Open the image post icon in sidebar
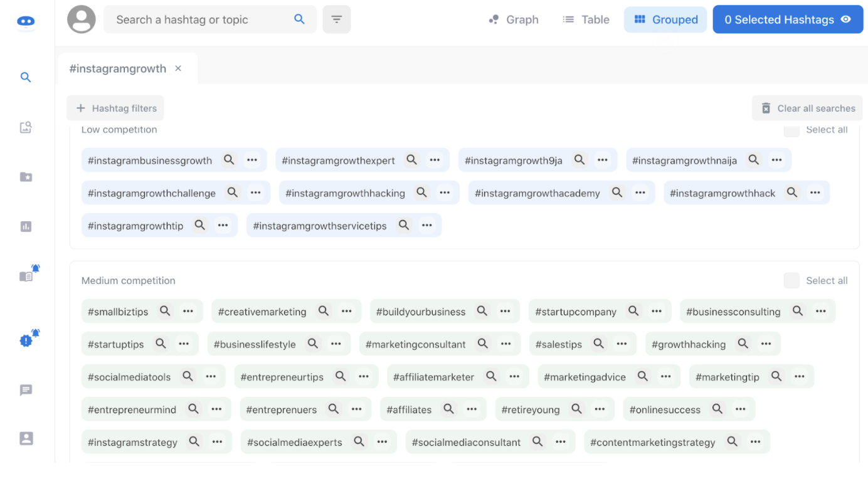Image resolution: width=868 pixels, height=479 pixels. (26, 127)
